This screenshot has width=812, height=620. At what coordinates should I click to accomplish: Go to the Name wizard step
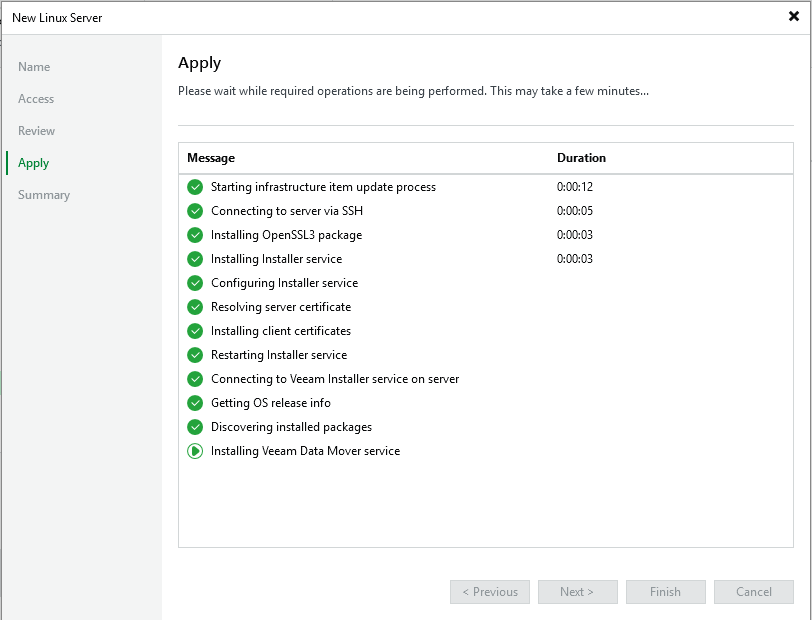(x=34, y=67)
